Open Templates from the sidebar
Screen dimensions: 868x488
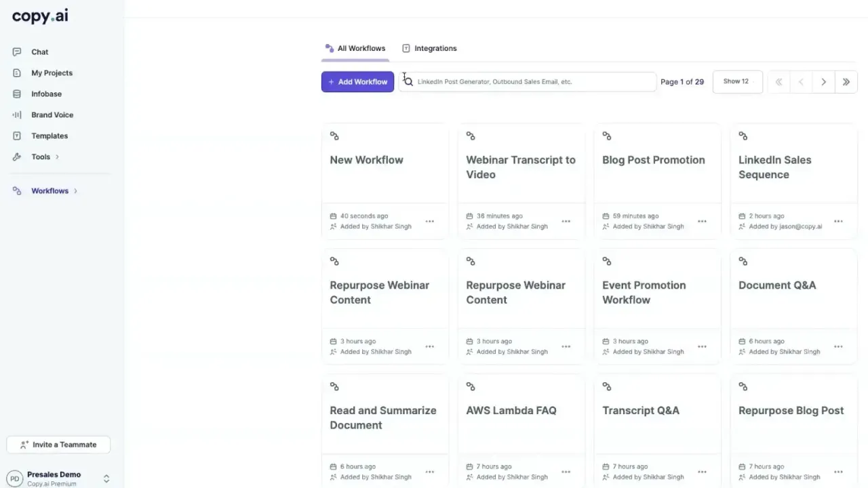(x=50, y=136)
